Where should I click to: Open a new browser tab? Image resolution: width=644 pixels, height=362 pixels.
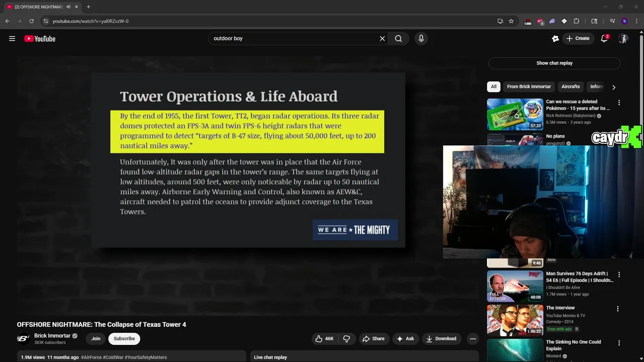88,7
